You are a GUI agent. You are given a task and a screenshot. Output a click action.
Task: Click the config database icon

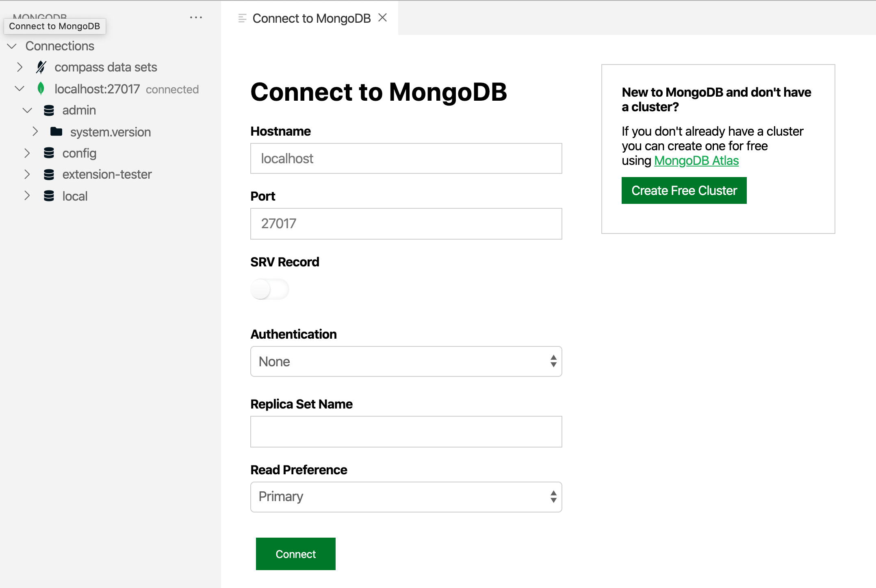[49, 153]
